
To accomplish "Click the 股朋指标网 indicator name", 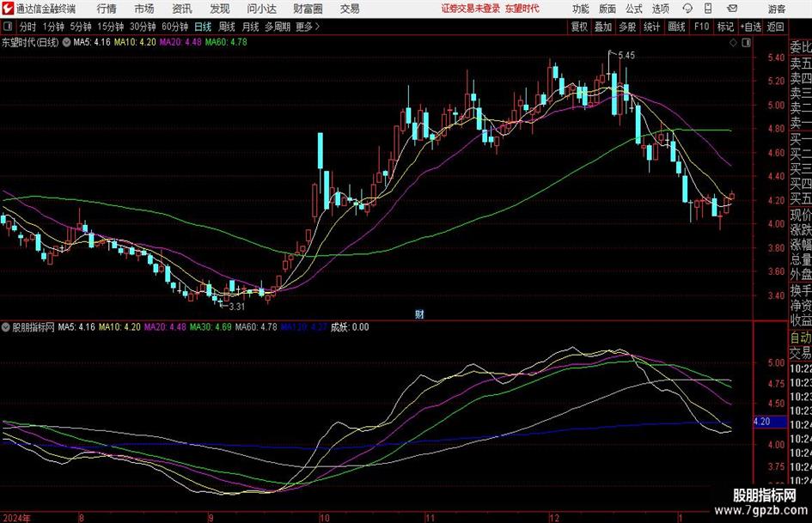I will (34, 327).
